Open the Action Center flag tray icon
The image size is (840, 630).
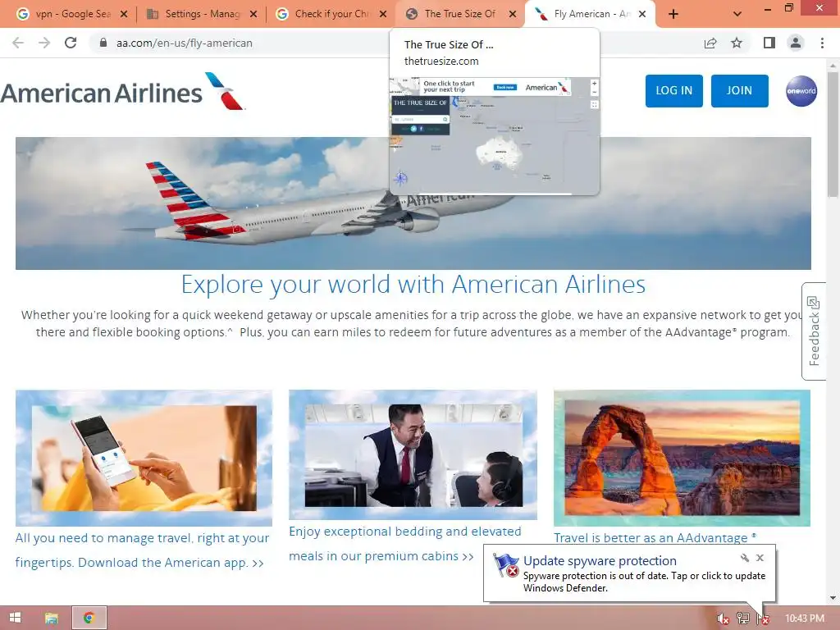763,619
